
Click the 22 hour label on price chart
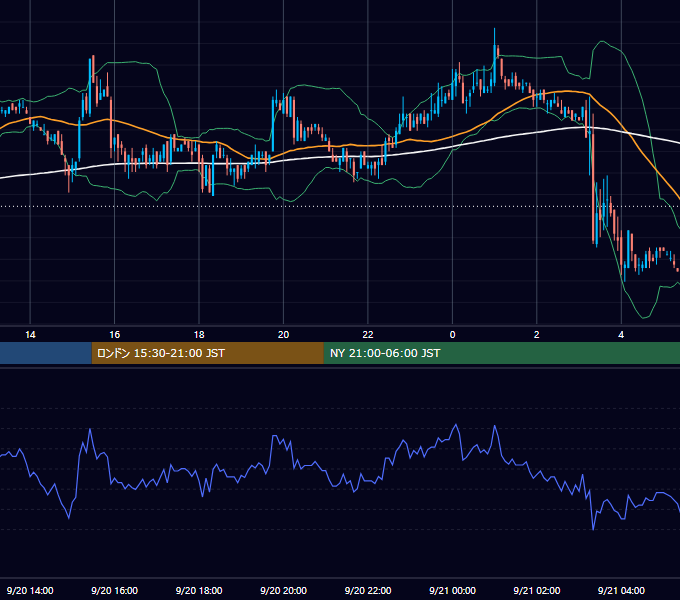pos(368,335)
